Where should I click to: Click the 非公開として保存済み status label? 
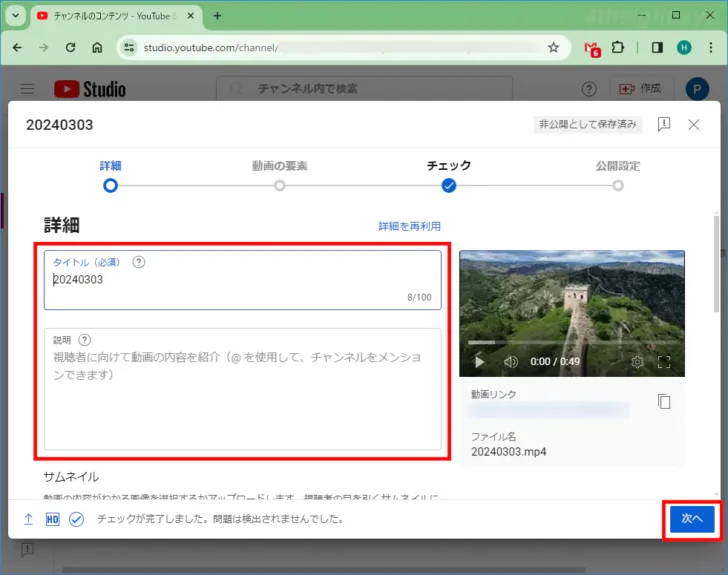tap(587, 124)
